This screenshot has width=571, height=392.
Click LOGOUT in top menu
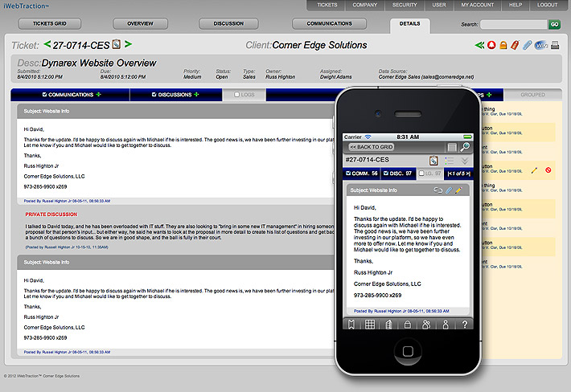tap(548, 5)
